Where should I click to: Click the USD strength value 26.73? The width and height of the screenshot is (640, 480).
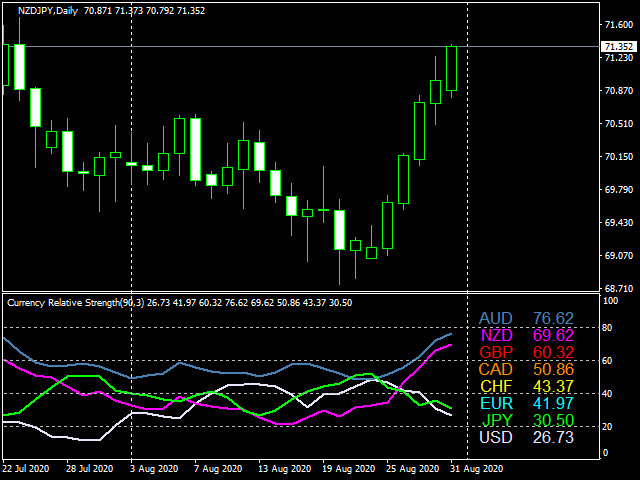pos(553,437)
